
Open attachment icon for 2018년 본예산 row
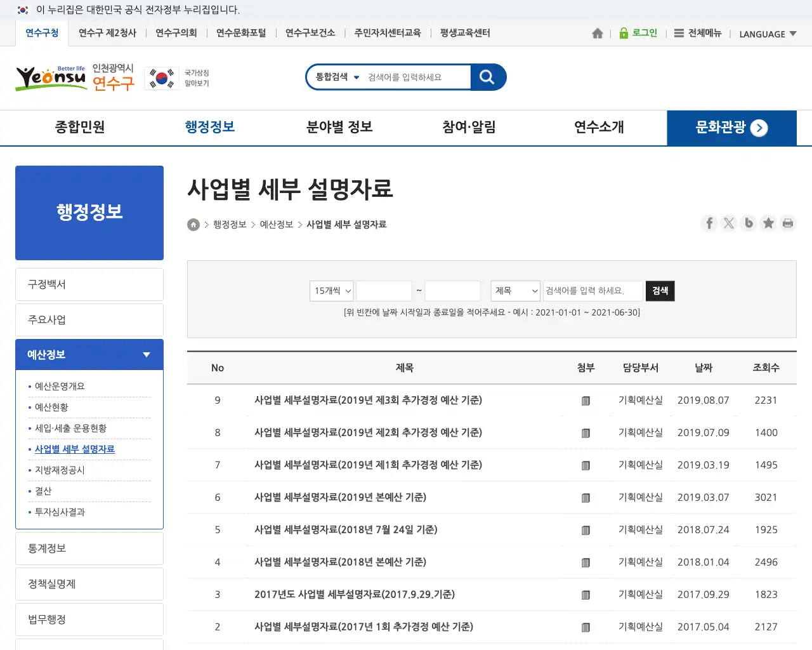[x=586, y=562]
